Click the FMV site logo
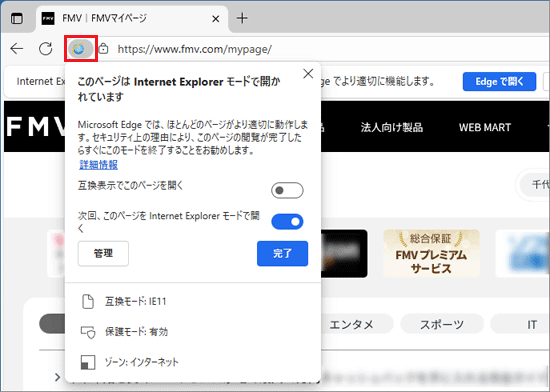This screenshot has height=392, width=550. coord(36,127)
